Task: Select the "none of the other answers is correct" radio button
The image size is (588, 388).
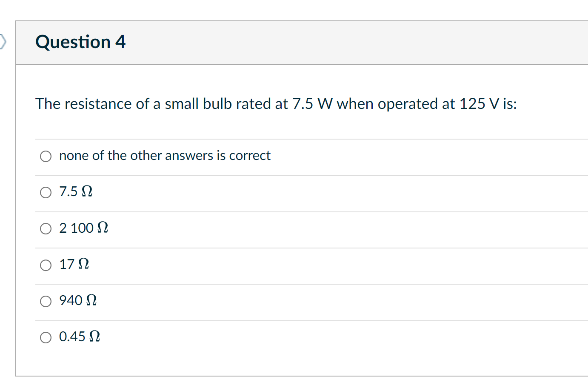Action: [x=46, y=156]
